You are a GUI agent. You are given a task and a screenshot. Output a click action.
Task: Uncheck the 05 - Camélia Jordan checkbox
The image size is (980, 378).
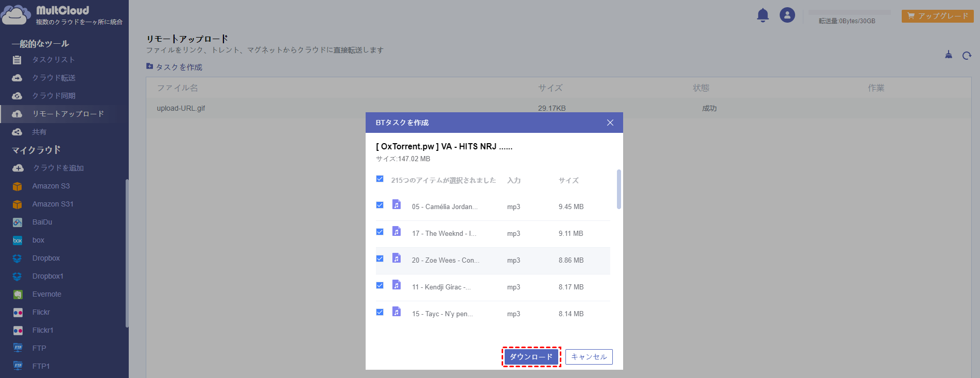click(380, 205)
